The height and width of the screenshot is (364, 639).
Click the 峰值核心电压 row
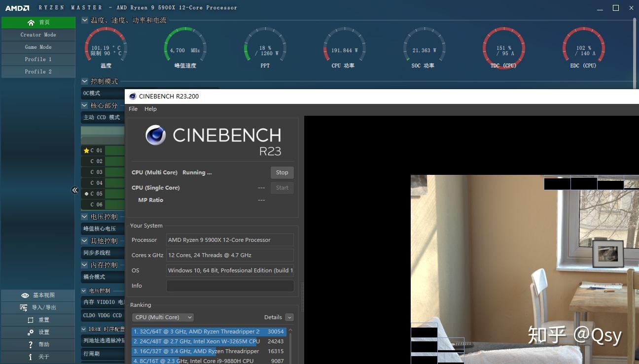[103, 229]
